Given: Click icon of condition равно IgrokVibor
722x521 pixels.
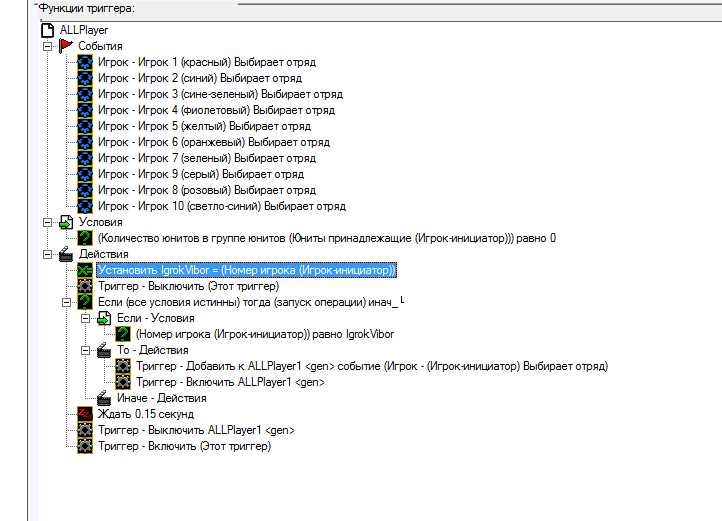Looking at the screenshot, I should pyautogui.click(x=123, y=334).
